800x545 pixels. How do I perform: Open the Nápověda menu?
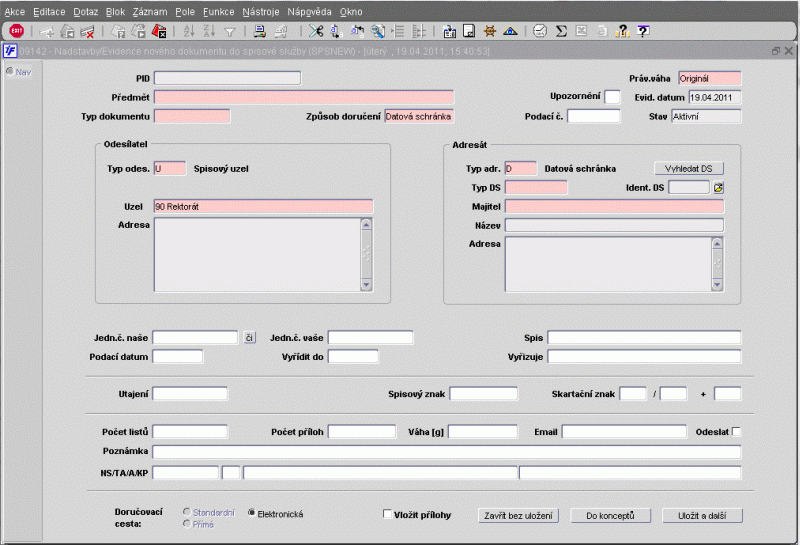coord(309,12)
